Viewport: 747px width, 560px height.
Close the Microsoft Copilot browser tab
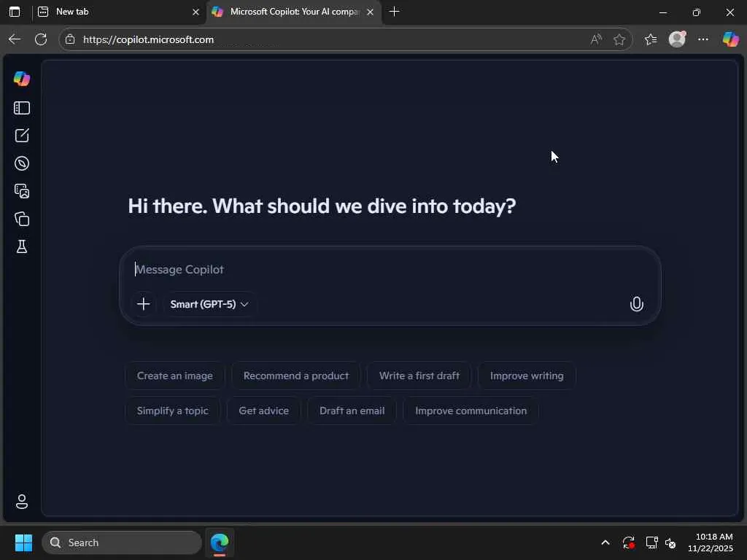pos(370,12)
